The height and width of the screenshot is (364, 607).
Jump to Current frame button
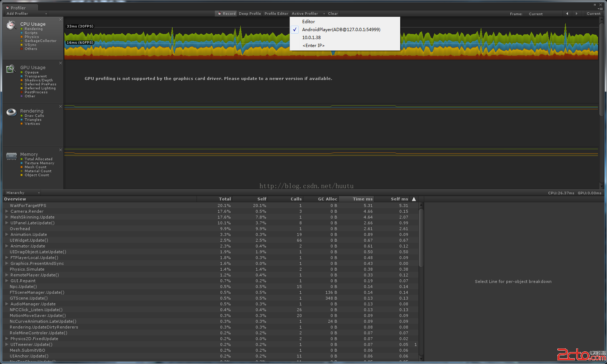pos(593,14)
